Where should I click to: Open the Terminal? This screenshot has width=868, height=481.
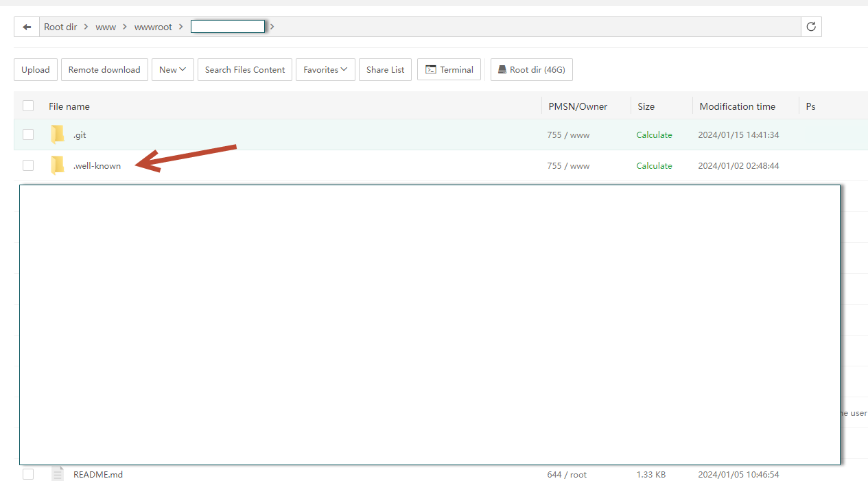[449, 70]
